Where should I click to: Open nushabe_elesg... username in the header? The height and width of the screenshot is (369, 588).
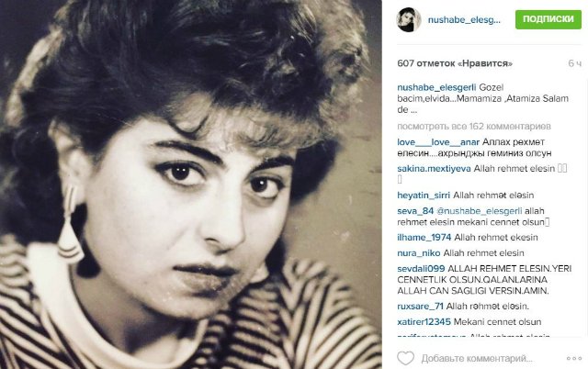coord(464,20)
